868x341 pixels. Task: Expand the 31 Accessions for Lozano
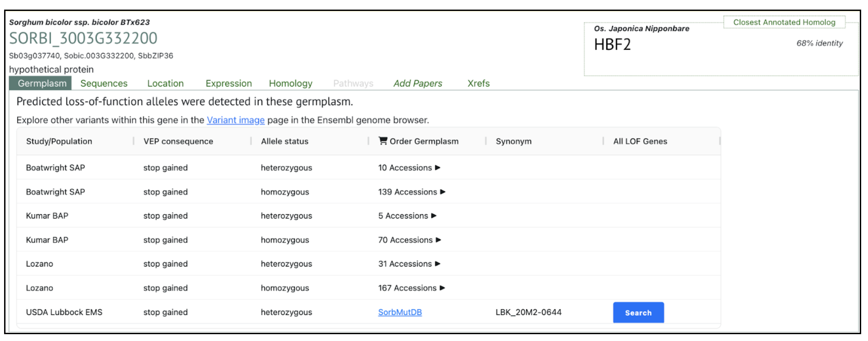click(x=409, y=264)
